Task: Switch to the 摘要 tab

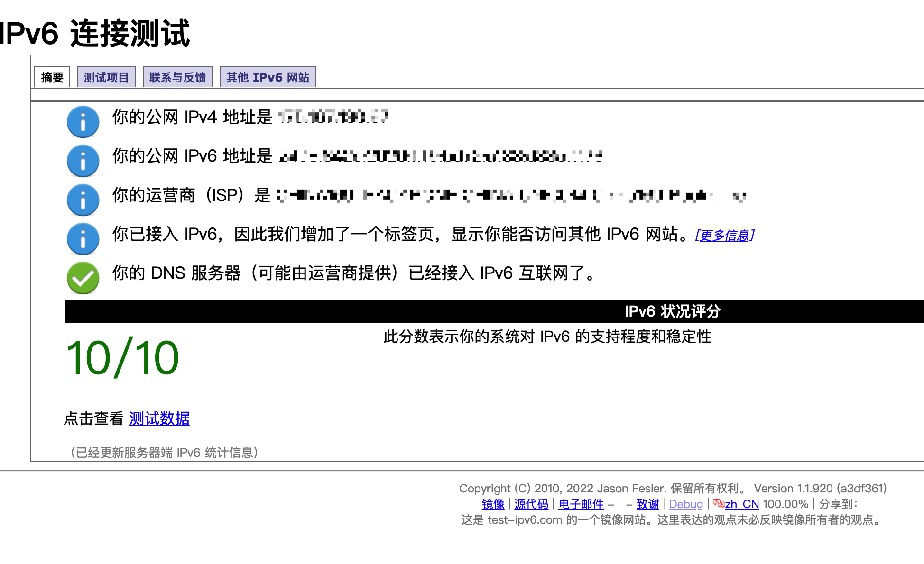Action: tap(52, 77)
